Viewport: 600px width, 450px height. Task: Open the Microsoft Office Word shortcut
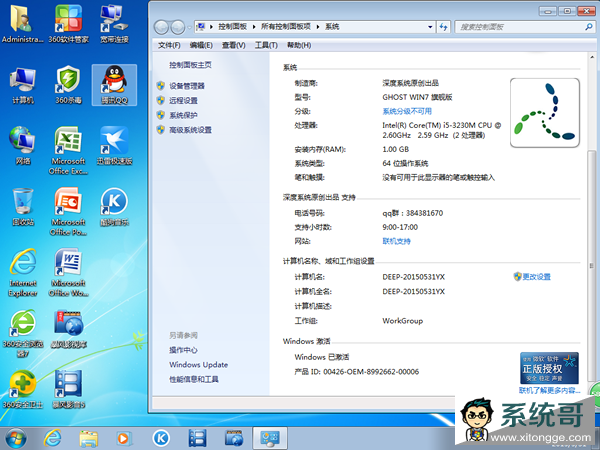[68, 273]
